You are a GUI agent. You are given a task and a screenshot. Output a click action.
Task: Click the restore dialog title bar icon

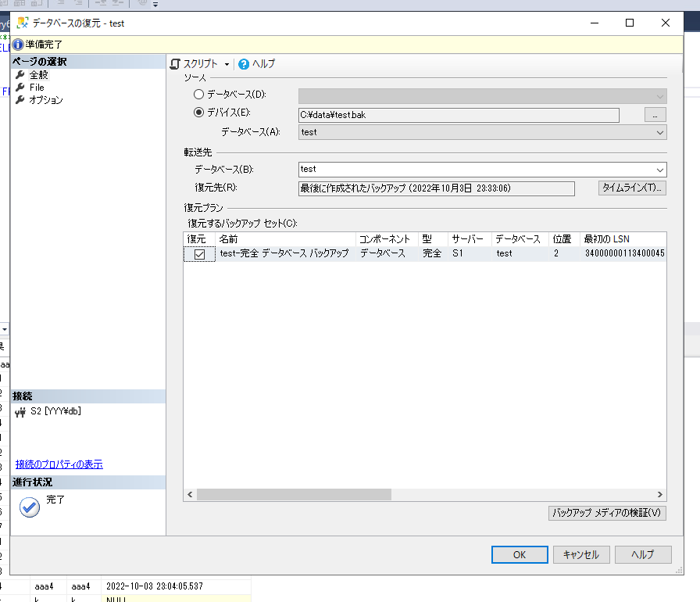23,23
